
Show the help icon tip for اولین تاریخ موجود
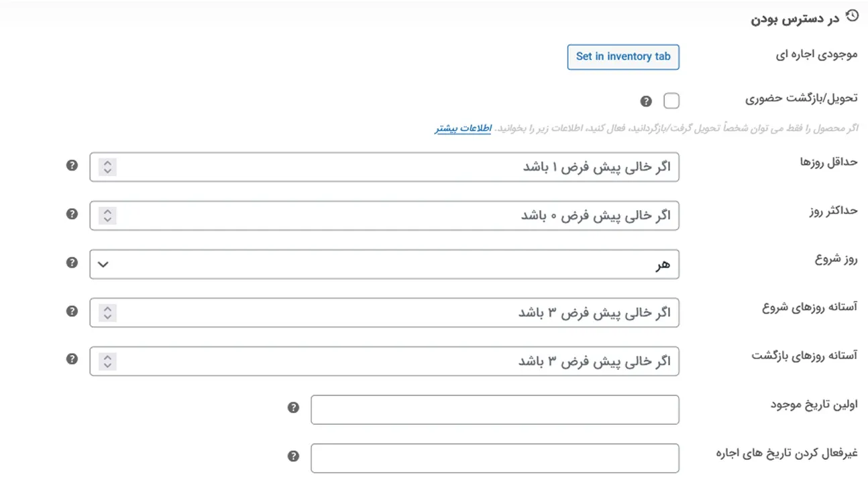[293, 407]
